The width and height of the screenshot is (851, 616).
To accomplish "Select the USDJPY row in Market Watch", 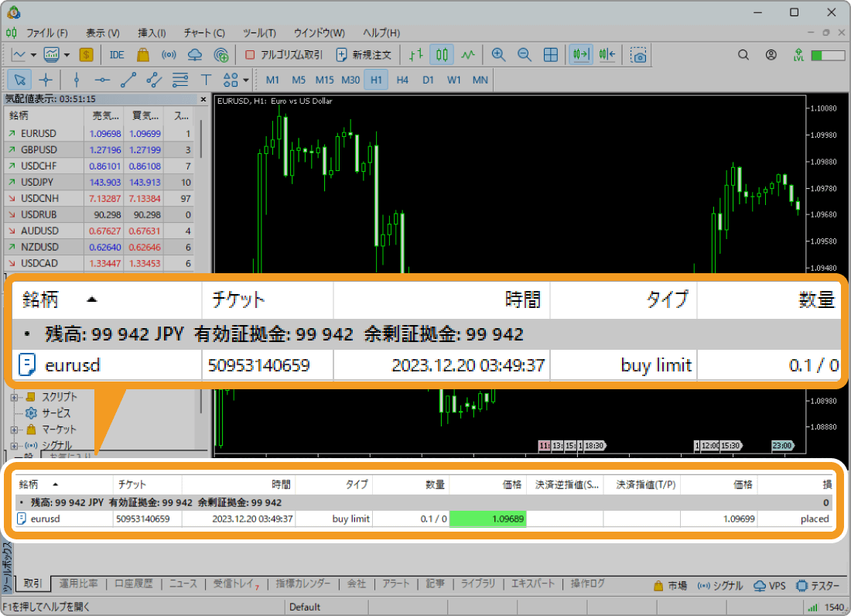I will click(99, 183).
